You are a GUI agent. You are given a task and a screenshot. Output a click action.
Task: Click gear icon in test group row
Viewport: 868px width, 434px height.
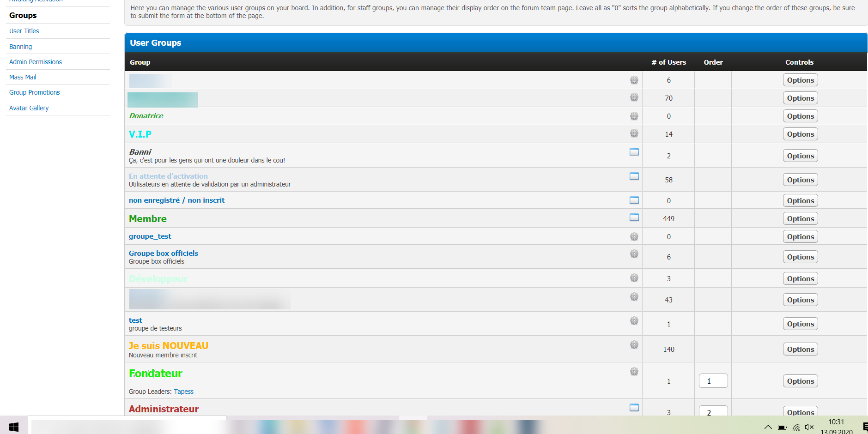pos(634,320)
